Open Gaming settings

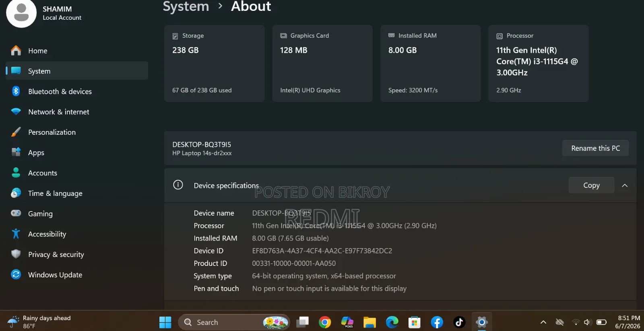[76, 214]
